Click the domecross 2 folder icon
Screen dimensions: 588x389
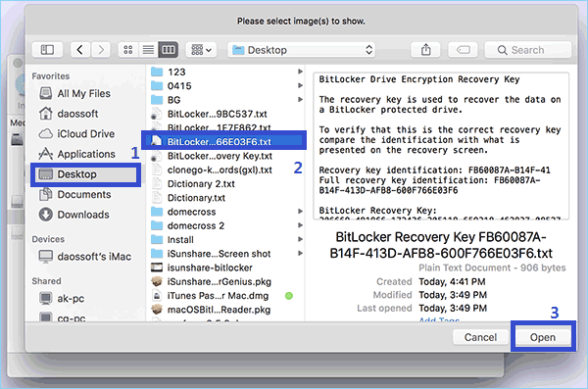[x=157, y=225]
